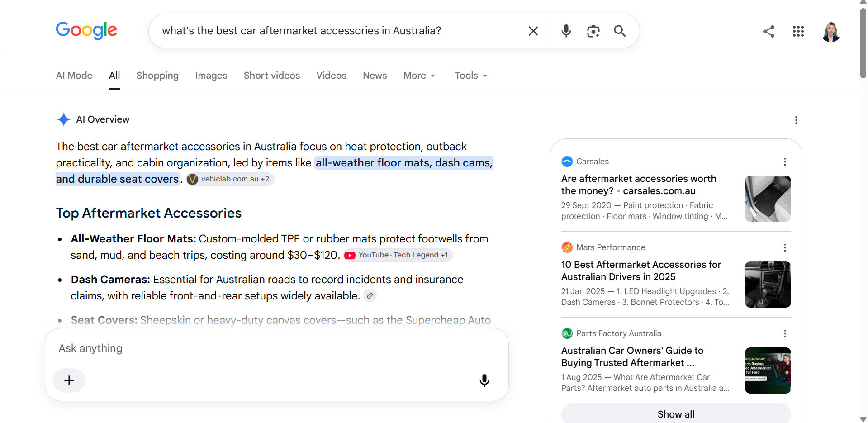868x423 pixels.
Task: Expand the Tools dropdown
Action: (471, 76)
